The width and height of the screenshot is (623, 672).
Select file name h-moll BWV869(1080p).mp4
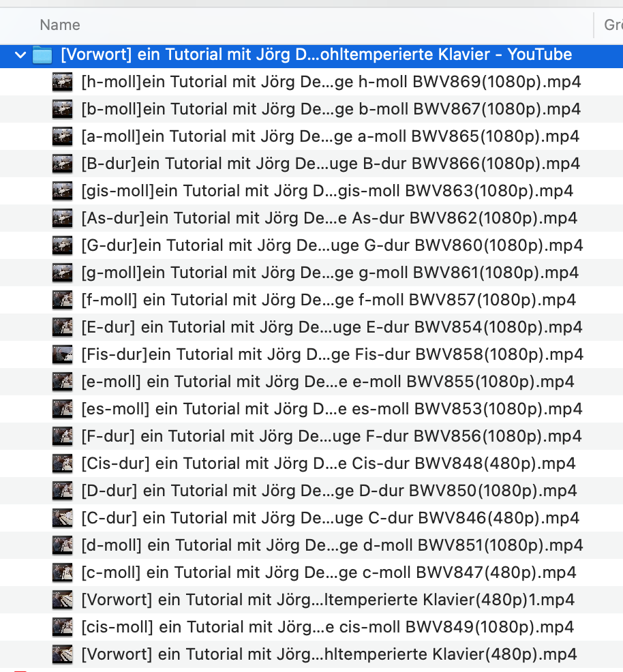(331, 82)
